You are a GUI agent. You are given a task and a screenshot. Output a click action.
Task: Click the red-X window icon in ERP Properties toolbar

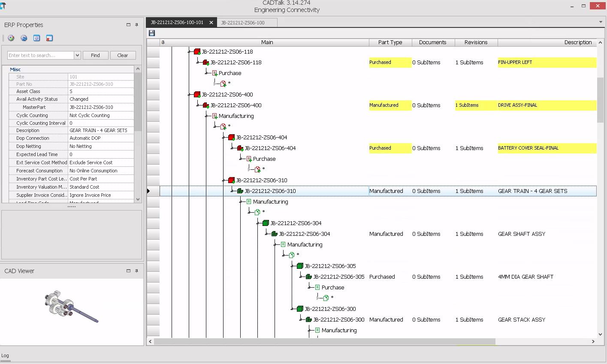tap(49, 38)
